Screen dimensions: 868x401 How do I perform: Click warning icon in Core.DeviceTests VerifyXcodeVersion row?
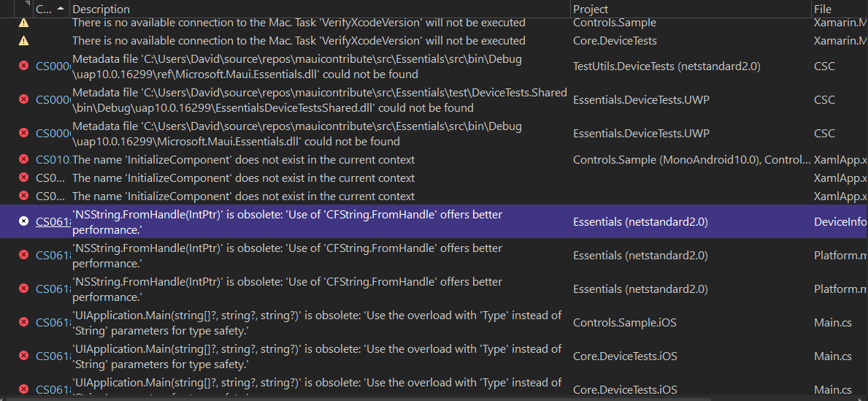[23, 40]
